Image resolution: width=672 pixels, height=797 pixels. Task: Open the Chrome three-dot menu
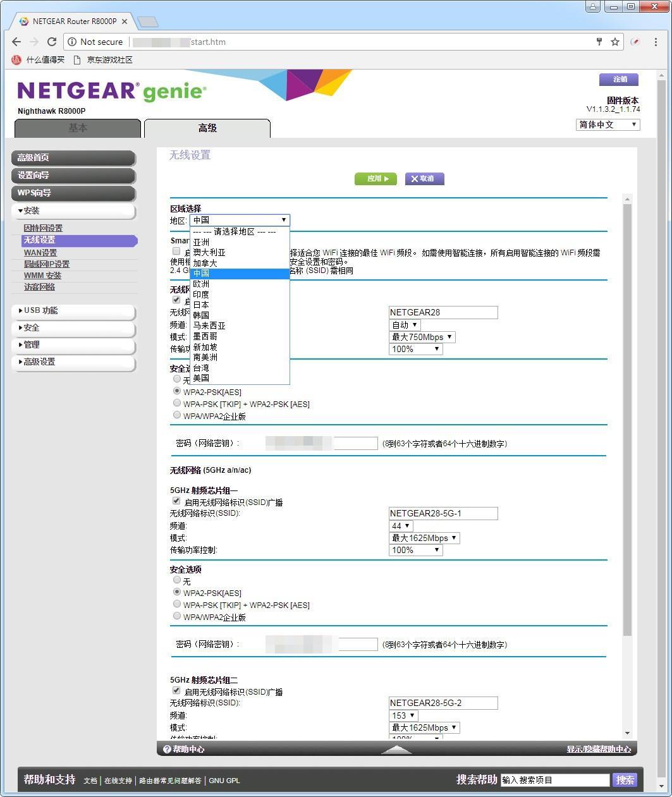[x=656, y=42]
